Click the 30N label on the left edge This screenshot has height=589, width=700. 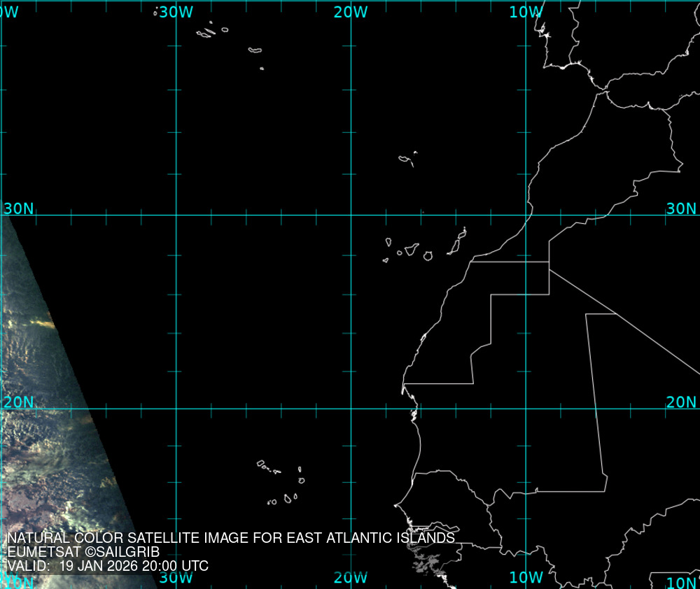tap(18, 208)
